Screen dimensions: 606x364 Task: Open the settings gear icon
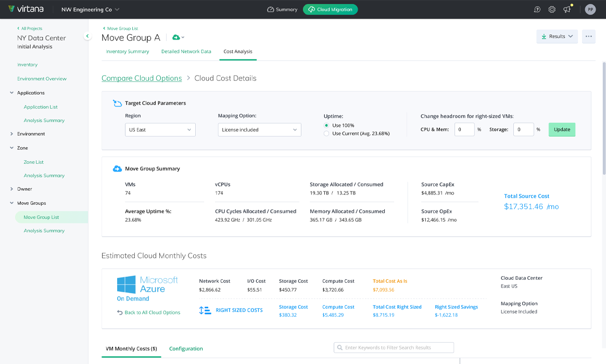pyautogui.click(x=552, y=9)
